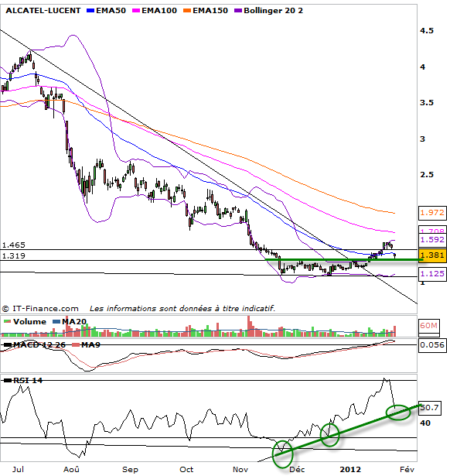Select the 50.7 RSI value label
Screen dimensions: 467x476
pos(429,406)
